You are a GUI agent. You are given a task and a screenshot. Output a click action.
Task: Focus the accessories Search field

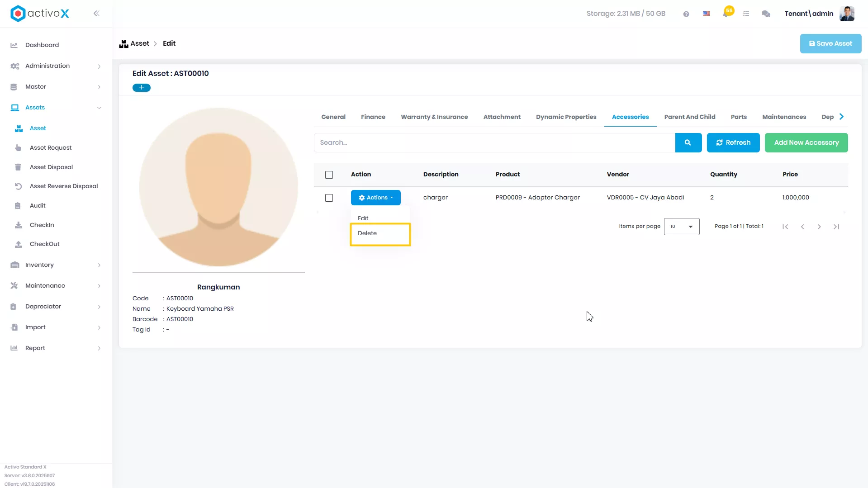click(494, 142)
